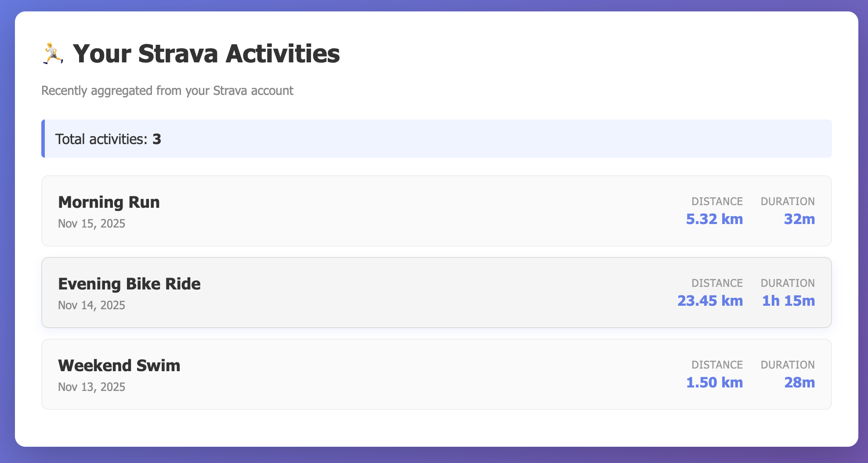
Task: Click Morning Run's DISTANCE label
Action: tap(717, 201)
